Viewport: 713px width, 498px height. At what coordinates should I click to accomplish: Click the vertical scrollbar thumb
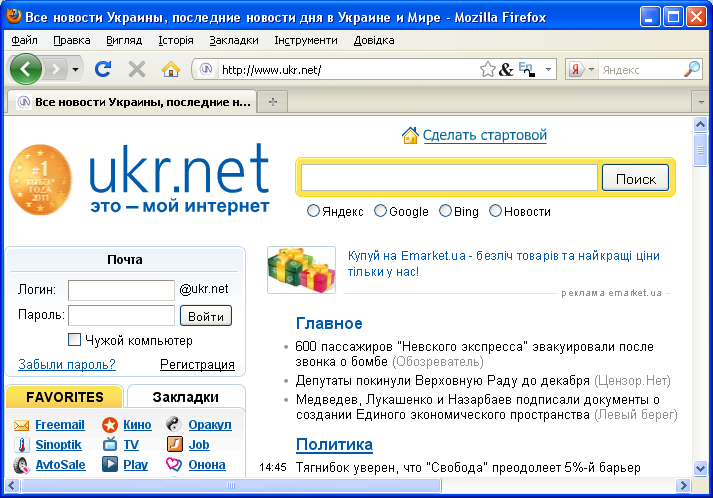tap(700, 150)
